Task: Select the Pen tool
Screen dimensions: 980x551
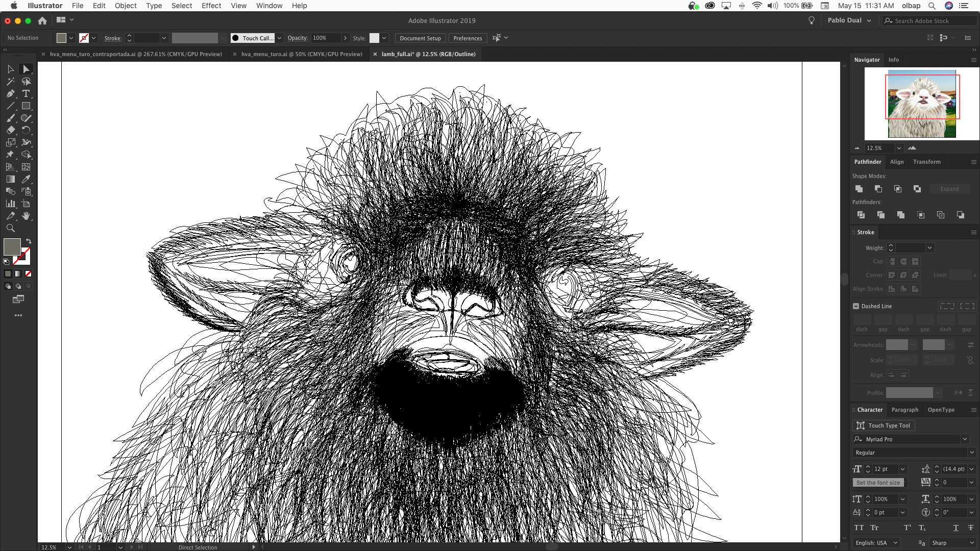Action: point(10,94)
